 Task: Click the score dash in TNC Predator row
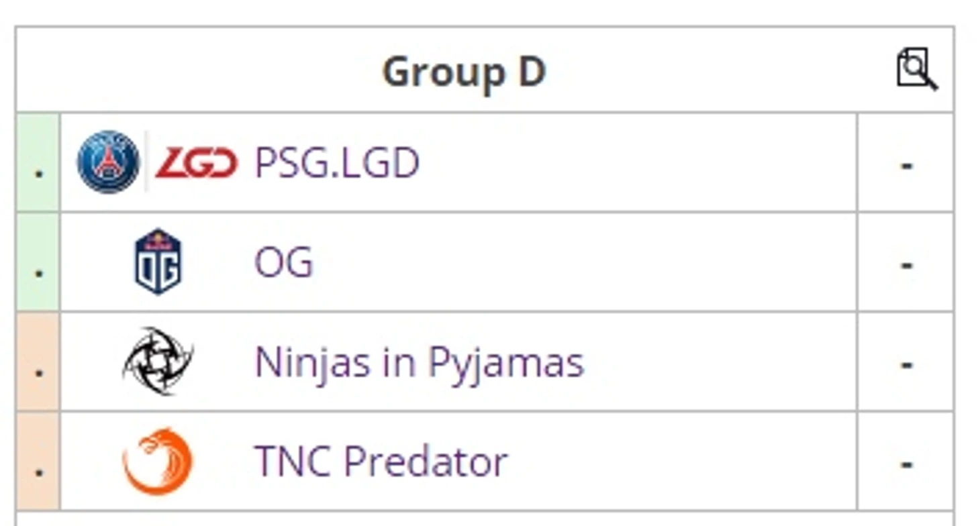click(x=905, y=463)
